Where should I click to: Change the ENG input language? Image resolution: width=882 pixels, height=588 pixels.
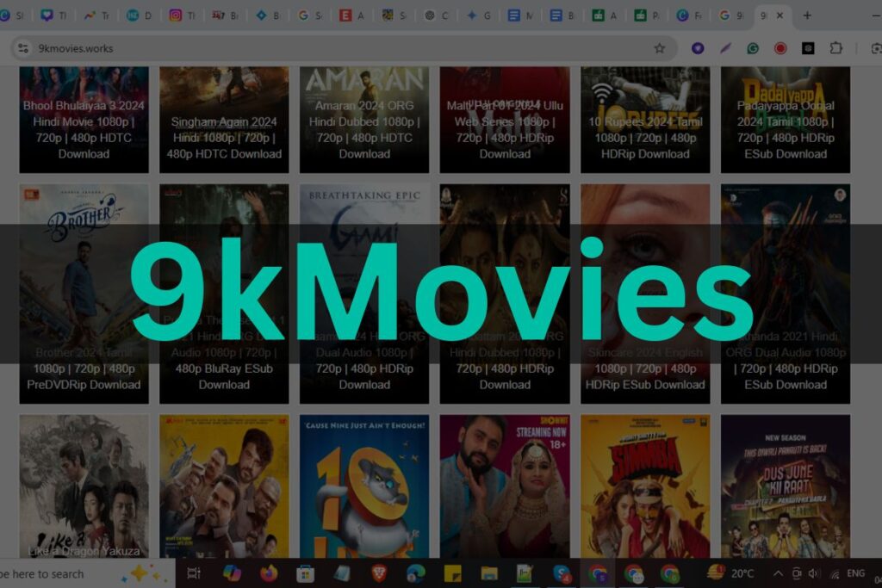point(855,573)
